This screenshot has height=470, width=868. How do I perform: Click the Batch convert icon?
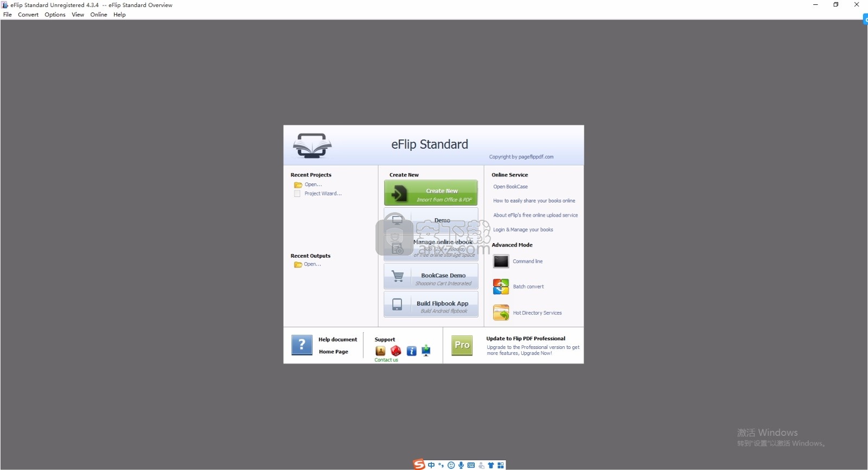(501, 287)
